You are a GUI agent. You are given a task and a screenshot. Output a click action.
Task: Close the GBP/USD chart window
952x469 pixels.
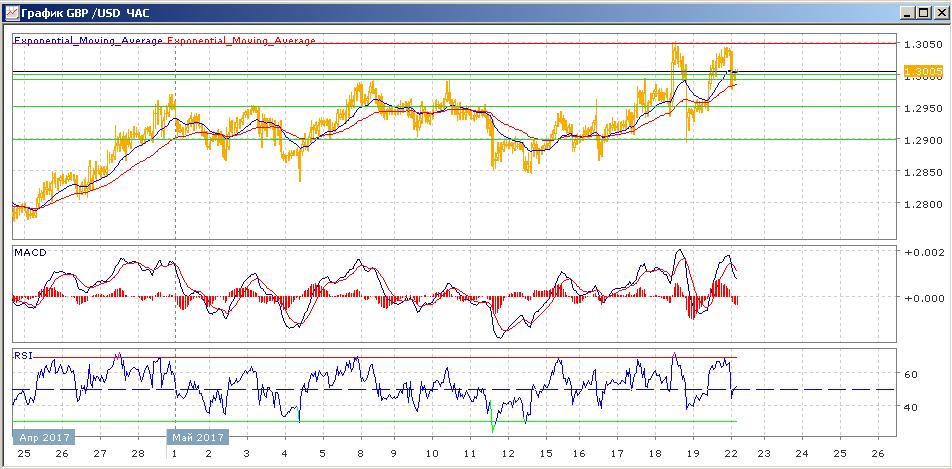[940, 12]
